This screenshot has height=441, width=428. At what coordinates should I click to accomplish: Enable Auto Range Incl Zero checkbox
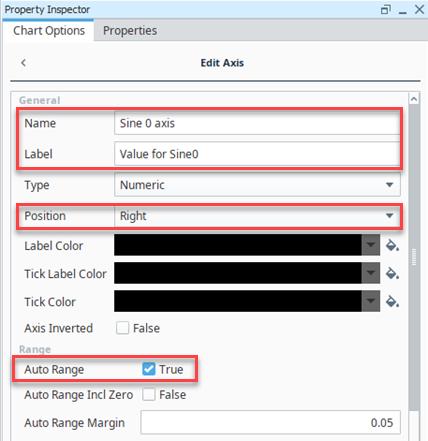149,395
